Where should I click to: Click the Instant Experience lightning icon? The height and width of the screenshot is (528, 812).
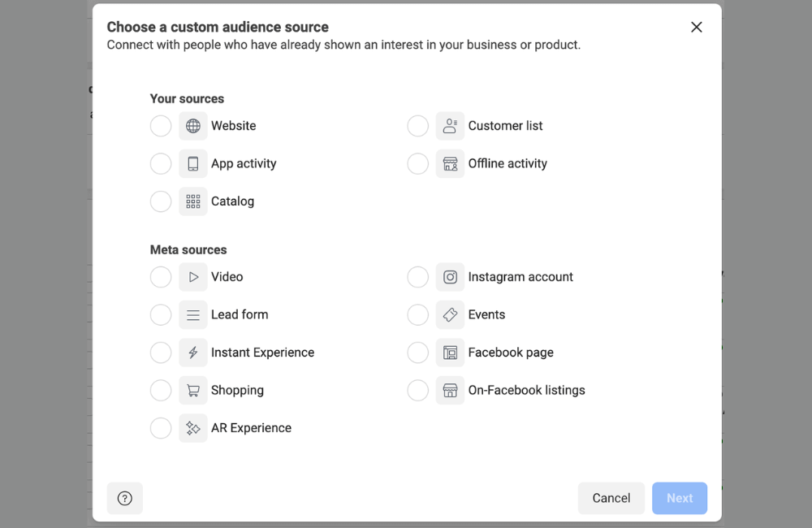pos(192,353)
